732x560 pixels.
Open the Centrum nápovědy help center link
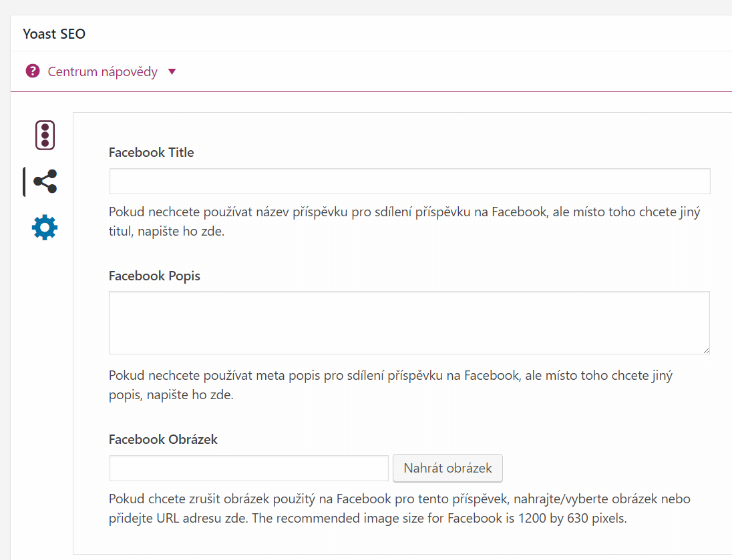[103, 71]
